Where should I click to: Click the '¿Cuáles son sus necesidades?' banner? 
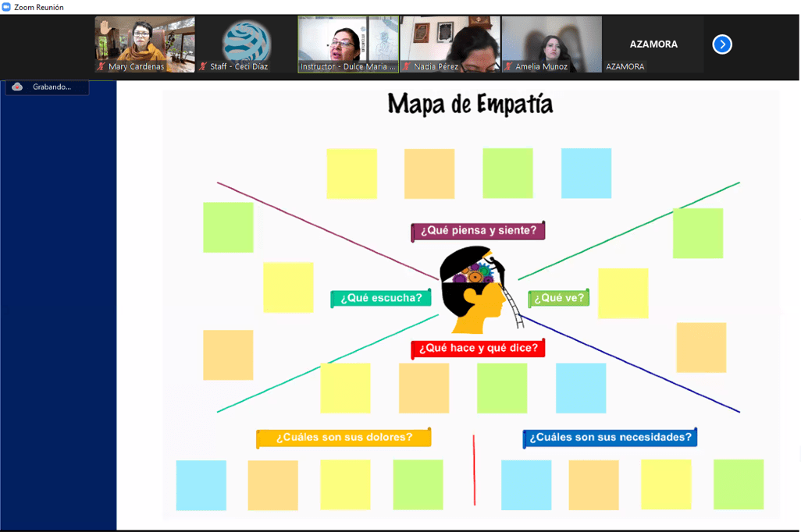pyautogui.click(x=610, y=438)
